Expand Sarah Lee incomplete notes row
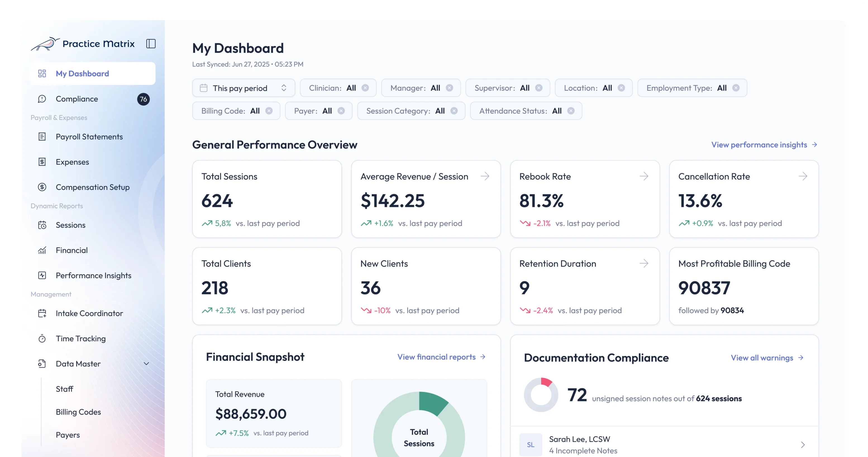 (803, 444)
